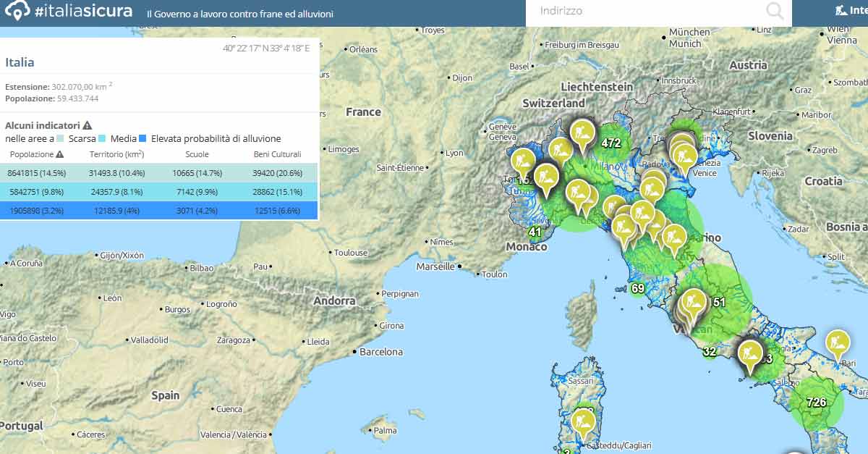Click the construction marker in Sardinia
This screenshot has height=454, width=868.
coord(583,424)
